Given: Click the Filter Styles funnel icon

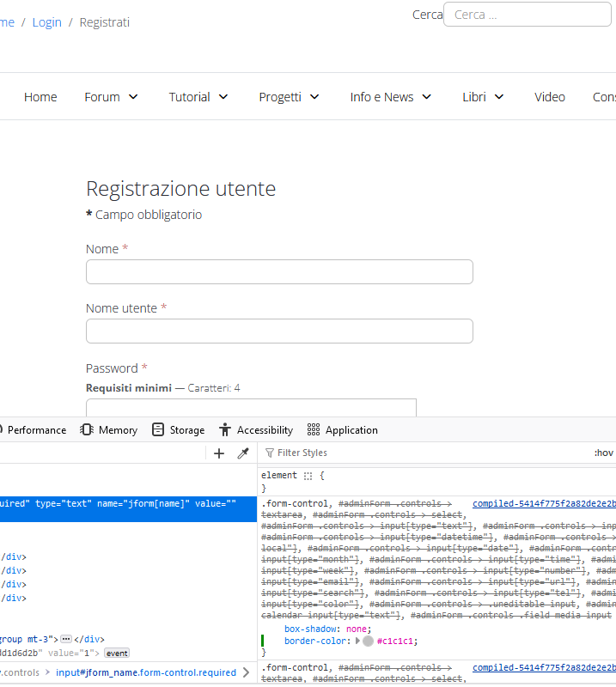Looking at the screenshot, I should [x=270, y=453].
